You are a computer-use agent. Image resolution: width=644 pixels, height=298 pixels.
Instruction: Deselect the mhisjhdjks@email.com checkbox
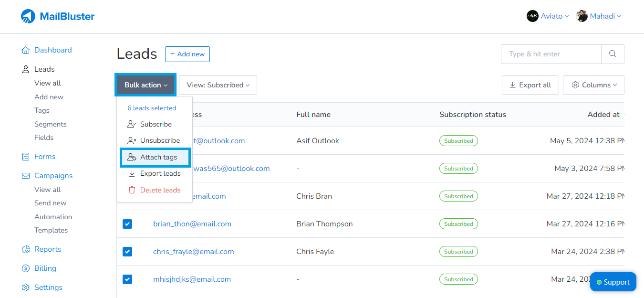pos(127,279)
